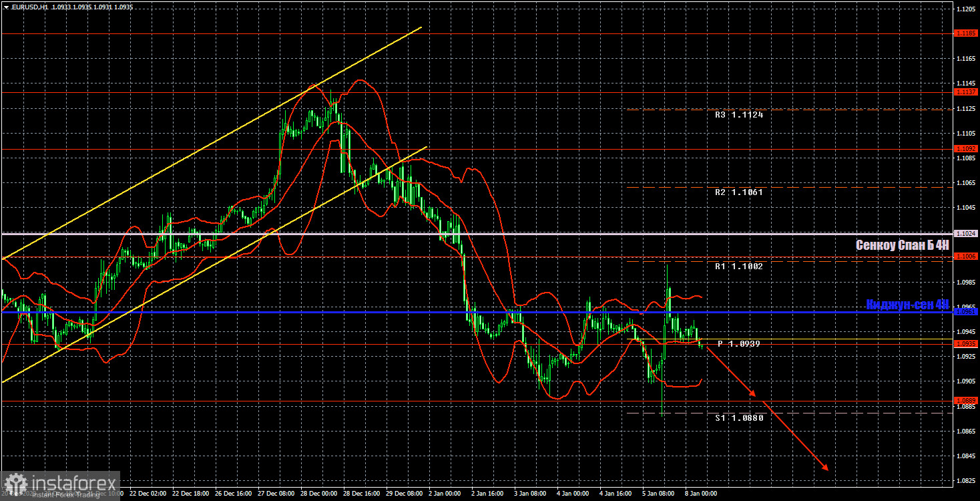Click the 4 Jan 16:00 time axis label

click(x=616, y=494)
